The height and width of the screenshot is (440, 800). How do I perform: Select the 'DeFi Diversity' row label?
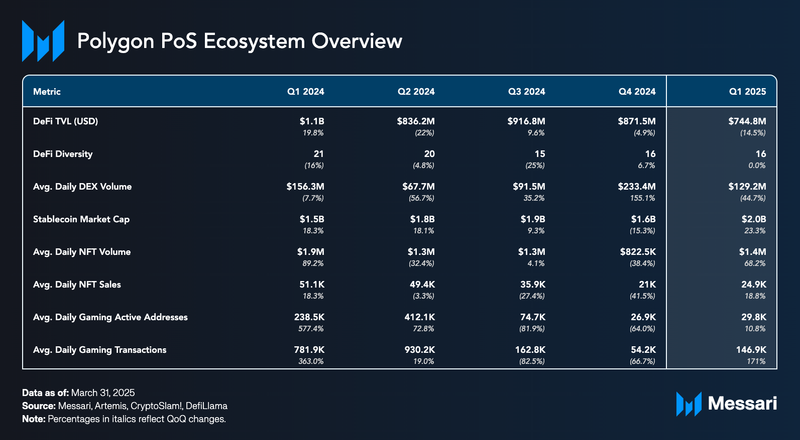click(x=63, y=154)
